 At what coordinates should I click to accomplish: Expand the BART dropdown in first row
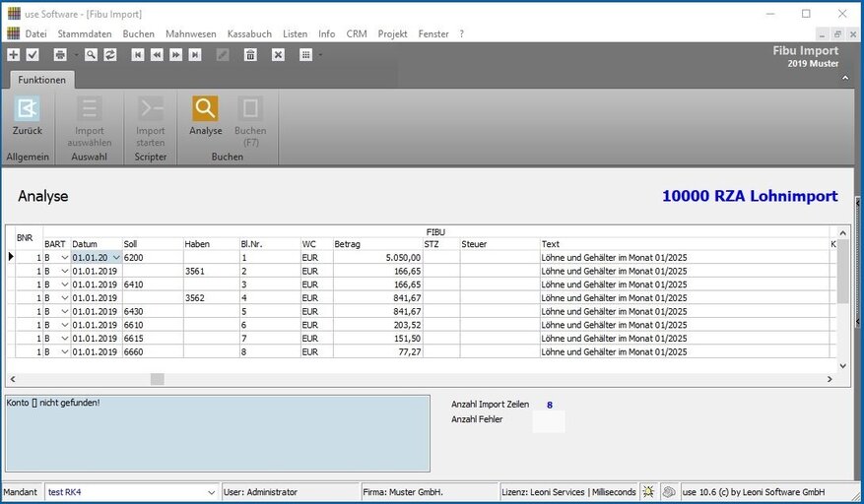click(x=65, y=258)
